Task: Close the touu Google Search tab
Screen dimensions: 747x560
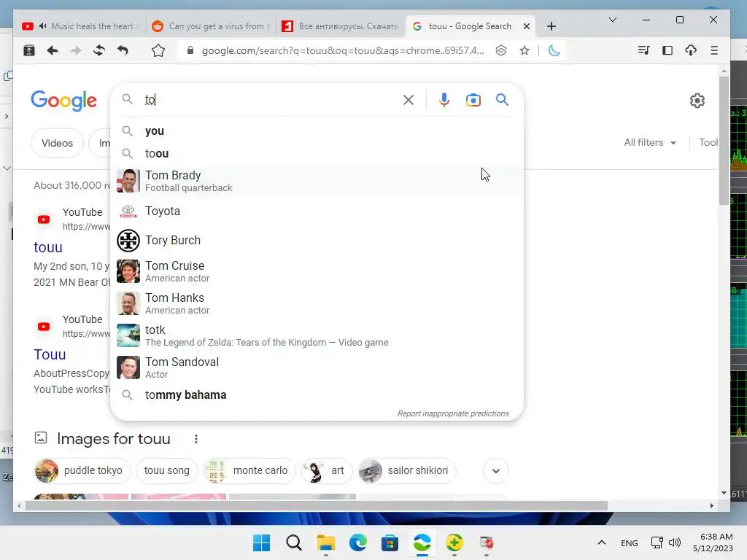Action: (x=527, y=26)
